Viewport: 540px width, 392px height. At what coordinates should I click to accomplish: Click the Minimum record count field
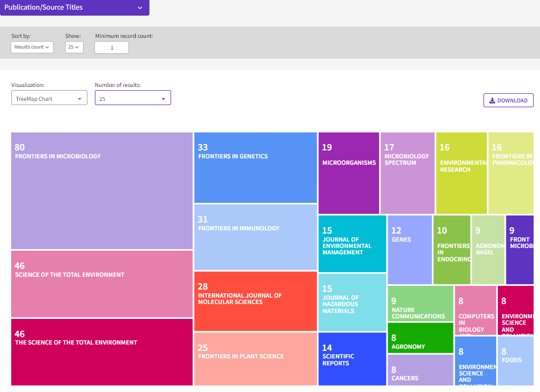111,47
